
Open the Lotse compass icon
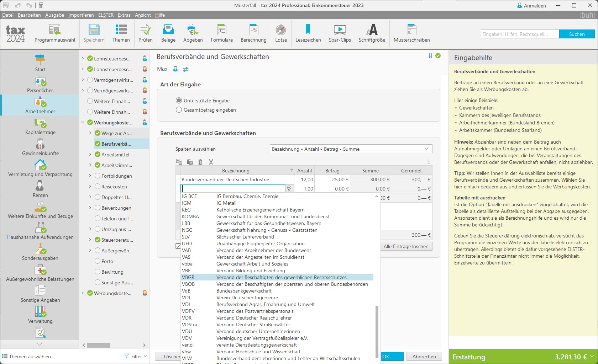(x=281, y=30)
